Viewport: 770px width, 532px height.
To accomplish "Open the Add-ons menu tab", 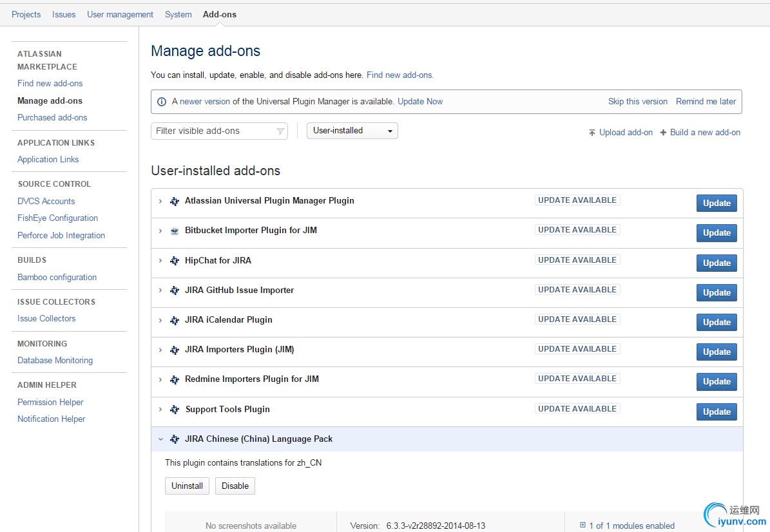I will [x=220, y=14].
